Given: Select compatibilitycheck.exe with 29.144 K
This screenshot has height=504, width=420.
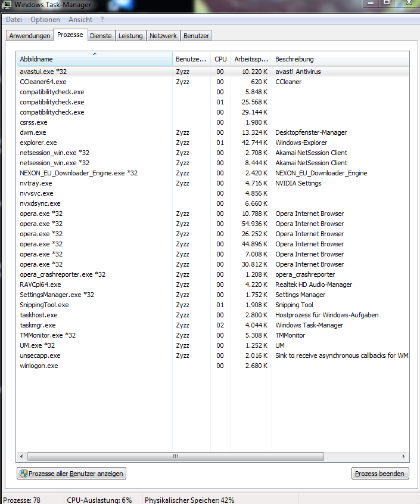Looking at the screenshot, I should click(x=213, y=112).
